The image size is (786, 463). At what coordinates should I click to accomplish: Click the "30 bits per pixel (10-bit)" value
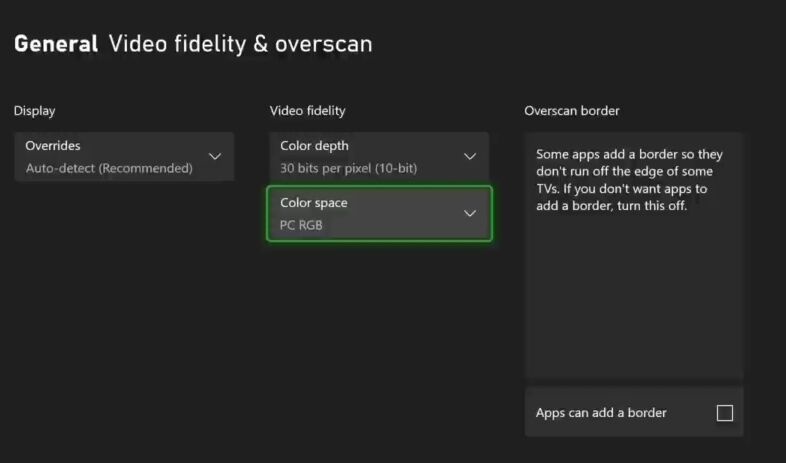tap(348, 168)
